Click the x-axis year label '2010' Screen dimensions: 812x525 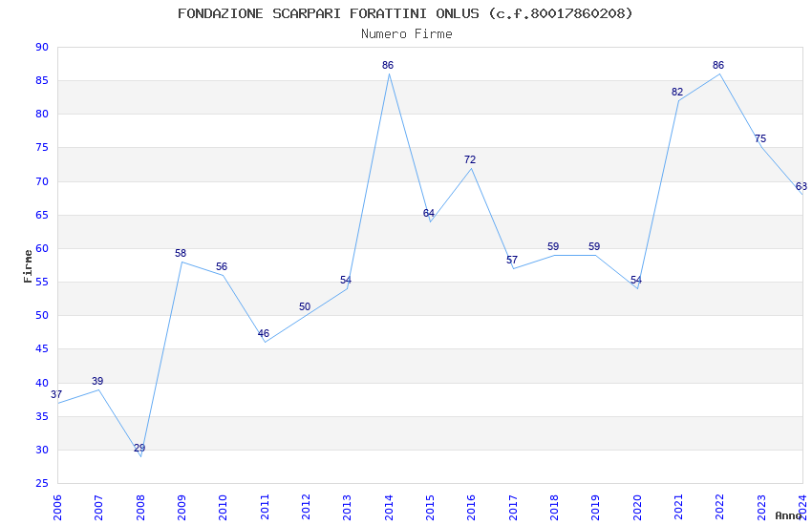click(x=224, y=507)
